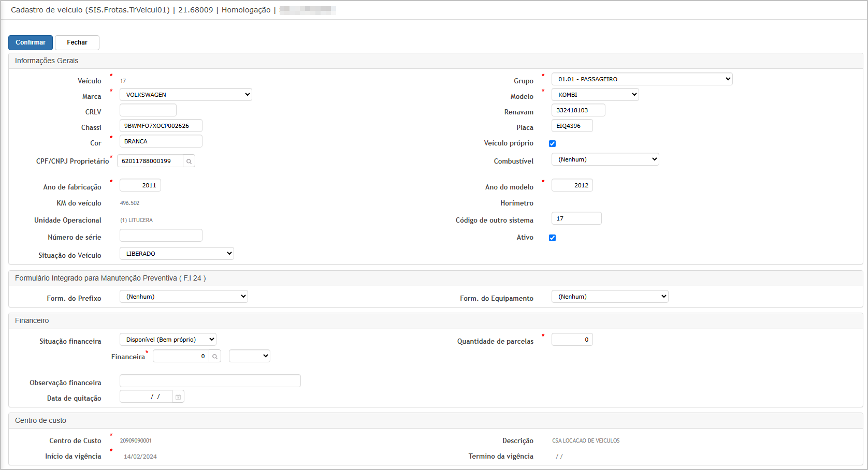Click the Veículo number 17 value
The height and width of the screenshot is (470, 868).
coord(123,81)
